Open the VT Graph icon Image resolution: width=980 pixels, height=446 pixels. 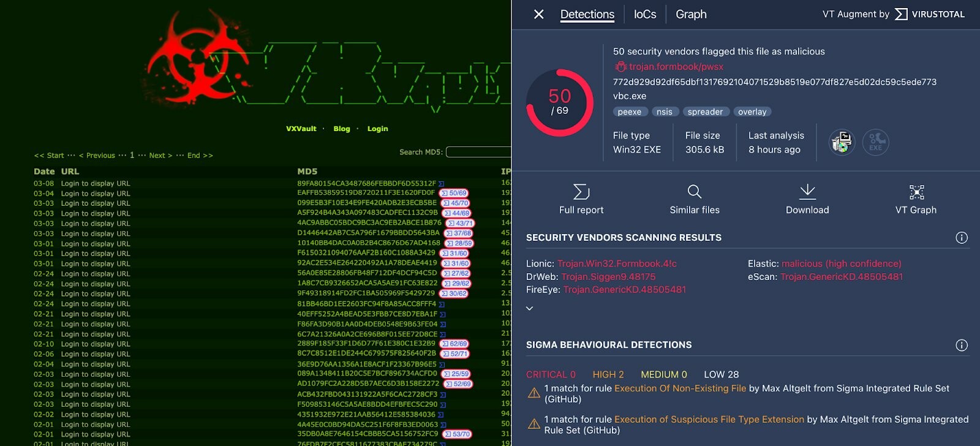(x=916, y=192)
